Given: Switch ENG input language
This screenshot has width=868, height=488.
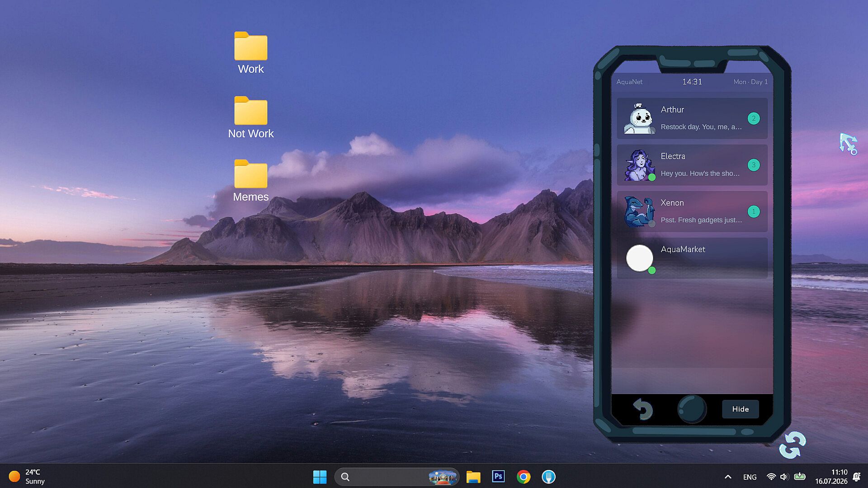Looking at the screenshot, I should click(x=750, y=477).
